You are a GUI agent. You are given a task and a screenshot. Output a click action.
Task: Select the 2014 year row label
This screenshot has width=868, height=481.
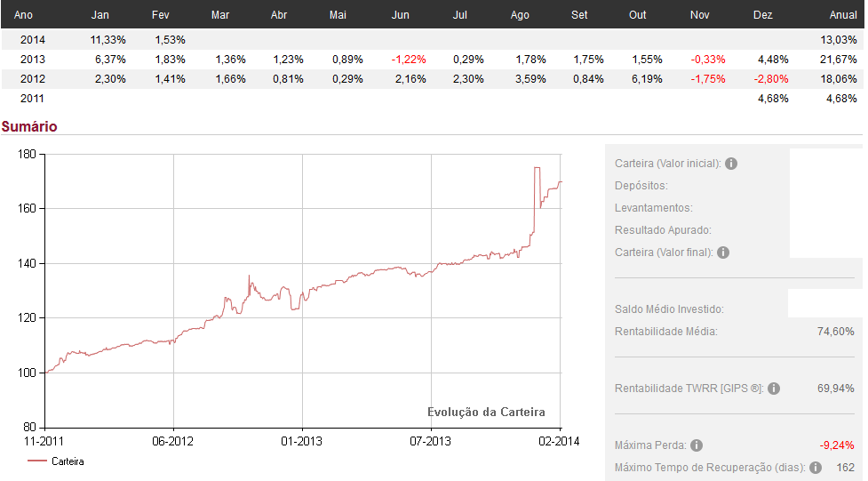click(x=31, y=40)
